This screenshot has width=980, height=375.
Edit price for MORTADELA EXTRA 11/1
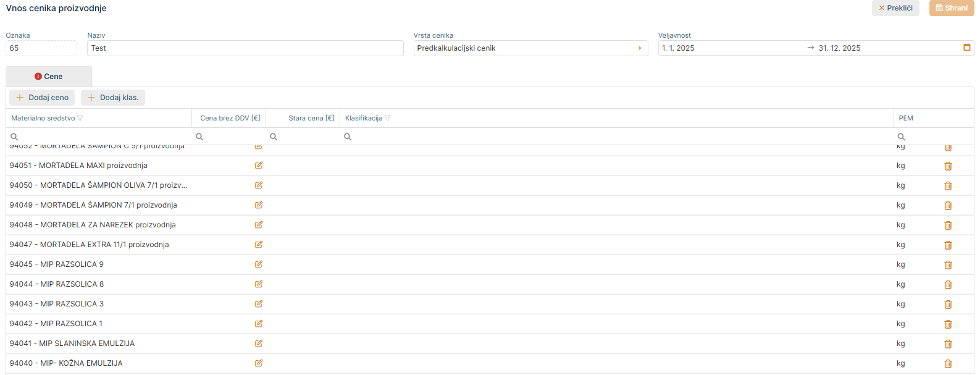coord(259,245)
